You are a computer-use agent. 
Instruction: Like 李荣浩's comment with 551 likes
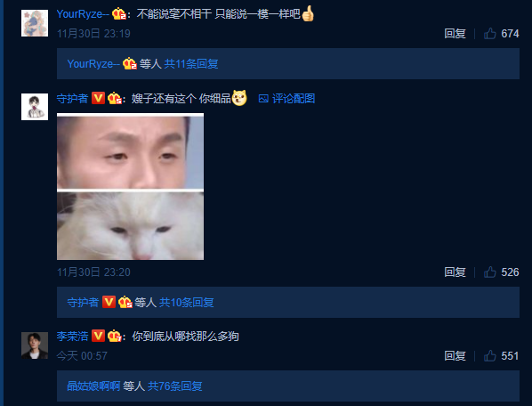coord(490,356)
